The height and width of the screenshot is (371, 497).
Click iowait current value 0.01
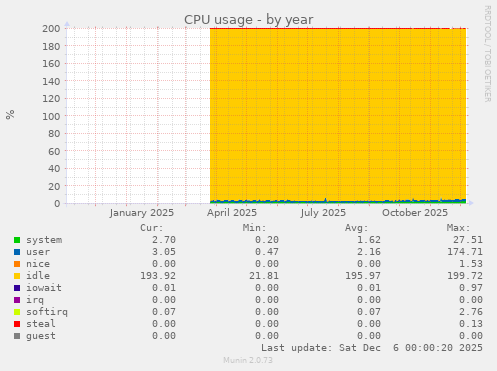point(164,288)
